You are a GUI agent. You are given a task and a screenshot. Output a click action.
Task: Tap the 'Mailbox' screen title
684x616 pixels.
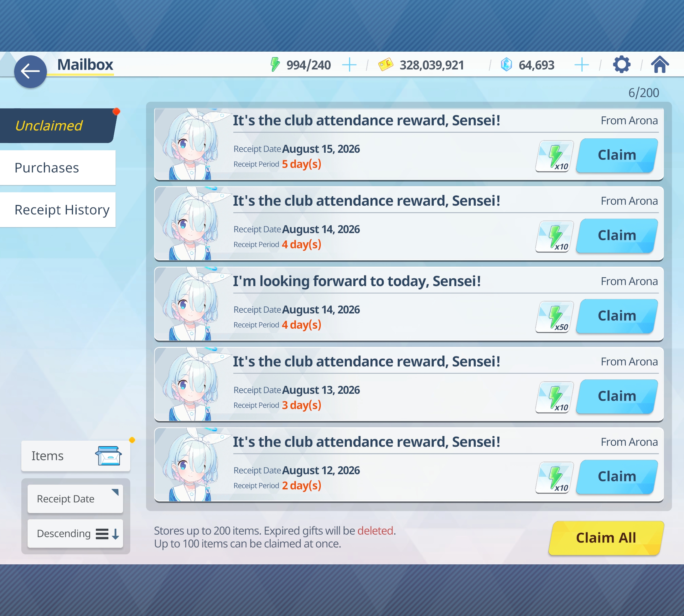pos(85,65)
